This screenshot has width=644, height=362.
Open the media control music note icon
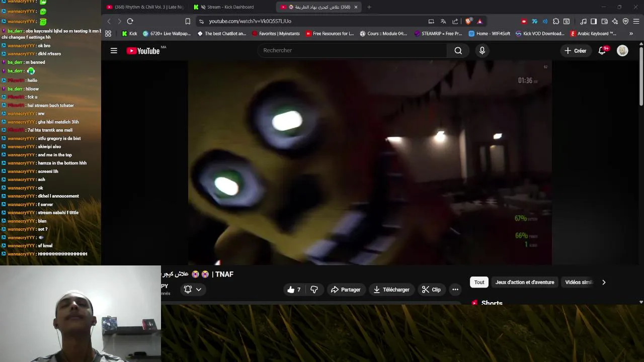(584, 21)
